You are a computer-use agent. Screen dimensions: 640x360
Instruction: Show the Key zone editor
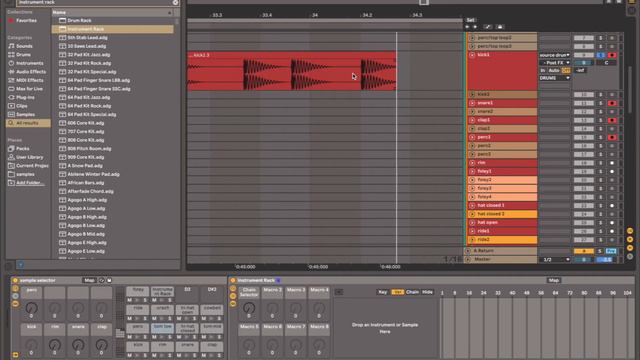[382, 292]
